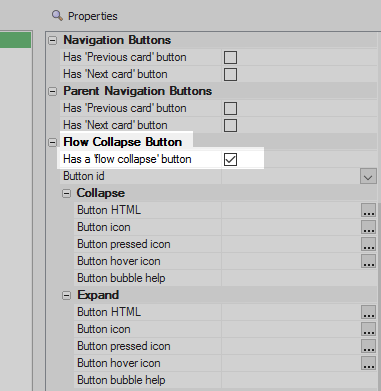Screen dimensions: 381x391
Task: Browse for Expand Button hover icon
Action: point(368,363)
